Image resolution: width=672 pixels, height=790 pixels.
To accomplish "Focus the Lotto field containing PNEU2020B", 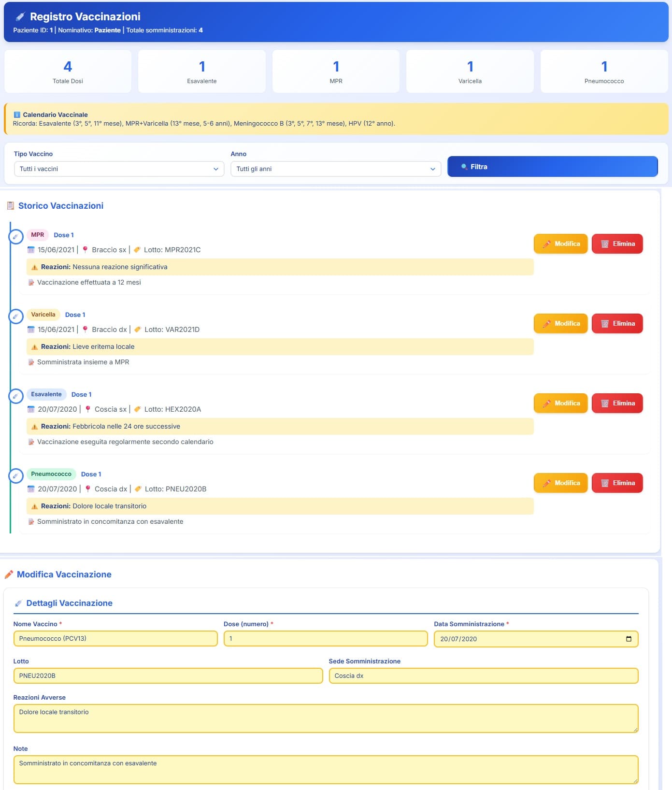I will click(168, 675).
